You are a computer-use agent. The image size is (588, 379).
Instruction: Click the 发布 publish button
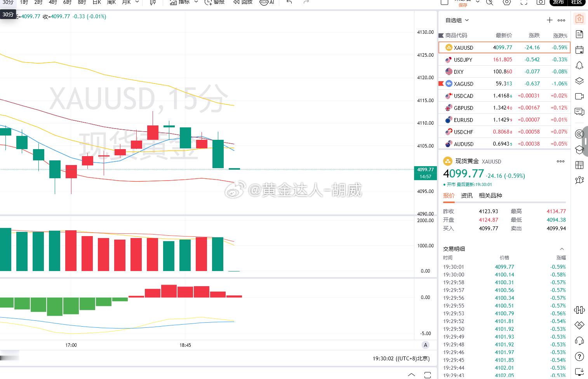click(558, 2)
